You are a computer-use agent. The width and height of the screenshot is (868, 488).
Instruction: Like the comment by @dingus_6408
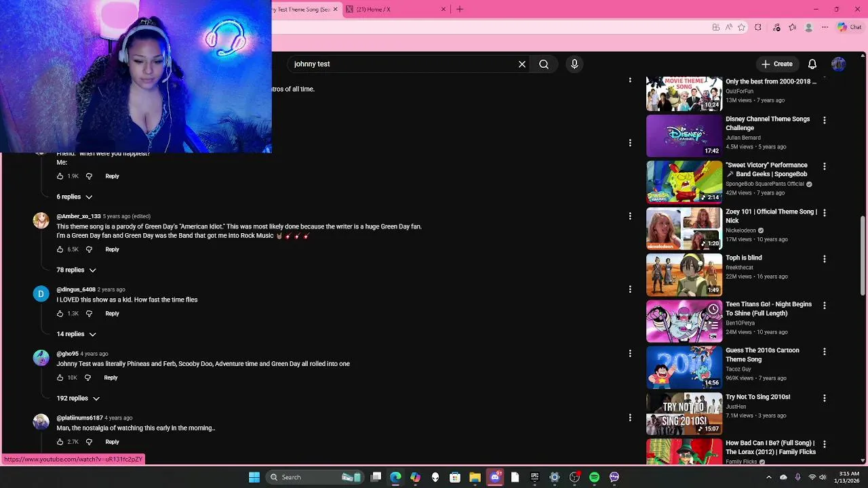[60, 314]
